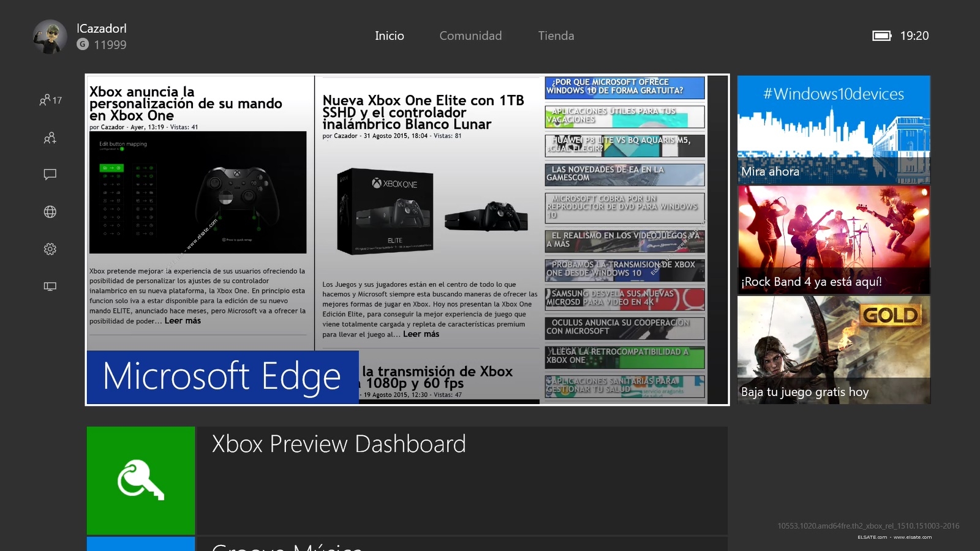Screen dimensions: 980x551
Task: Open Huawei P8 Lite vs BQ Aquaris M5 banner
Action: [x=625, y=146]
